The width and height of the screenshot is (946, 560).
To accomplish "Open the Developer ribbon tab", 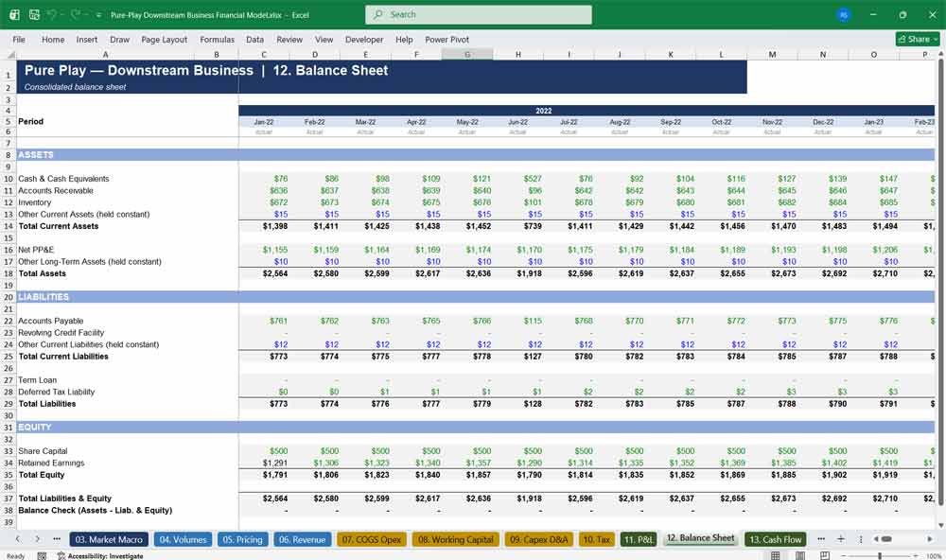I will (x=364, y=39).
